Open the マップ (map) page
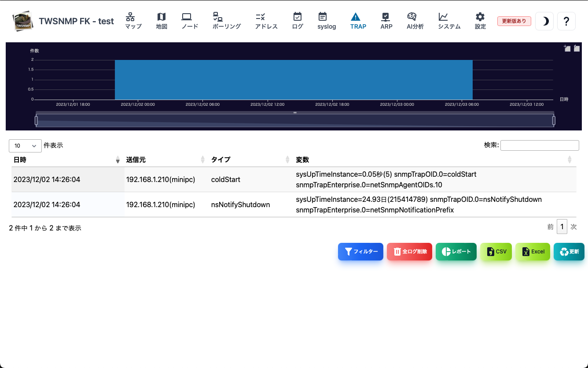 click(133, 21)
